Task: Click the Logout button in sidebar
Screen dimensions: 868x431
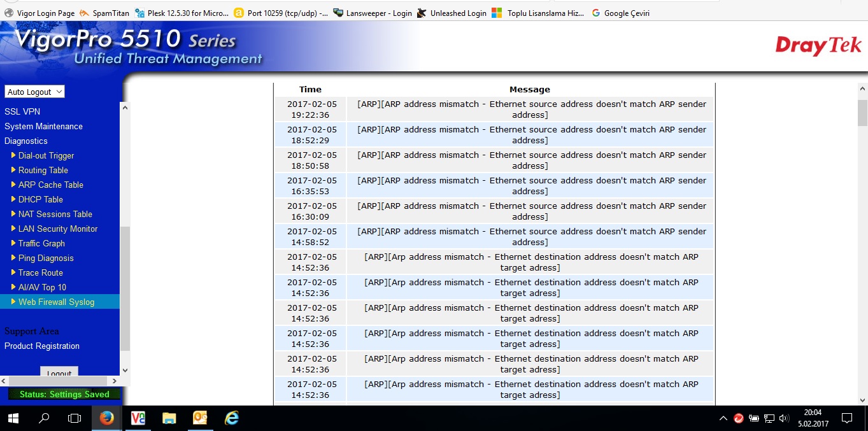Action: [x=59, y=374]
